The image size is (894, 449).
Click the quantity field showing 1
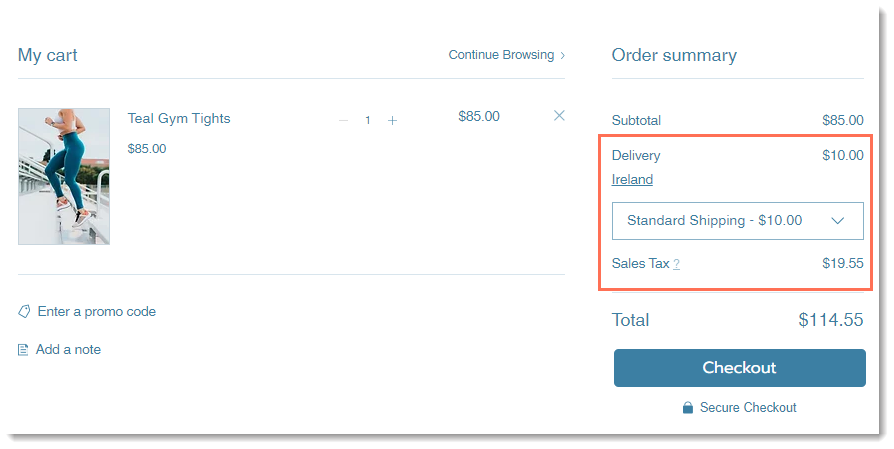point(368,120)
